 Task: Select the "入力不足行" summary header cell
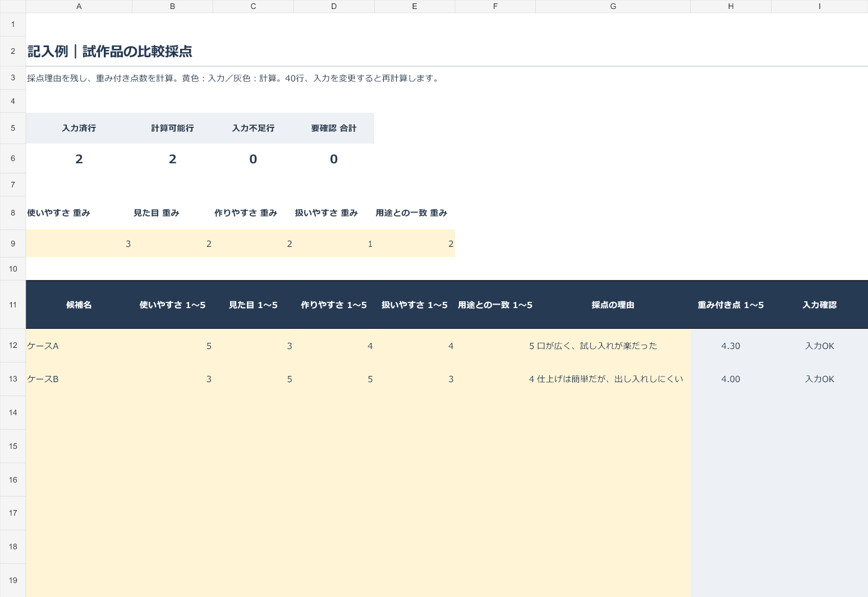pos(253,128)
